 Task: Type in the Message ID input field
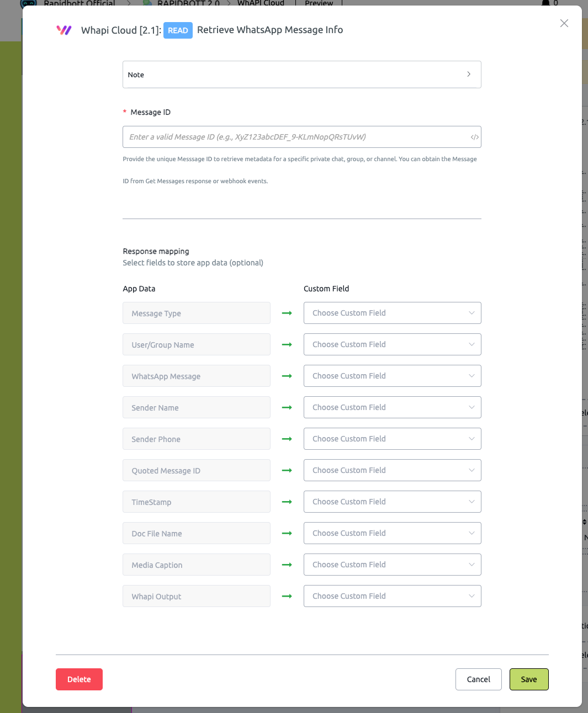[295, 137]
